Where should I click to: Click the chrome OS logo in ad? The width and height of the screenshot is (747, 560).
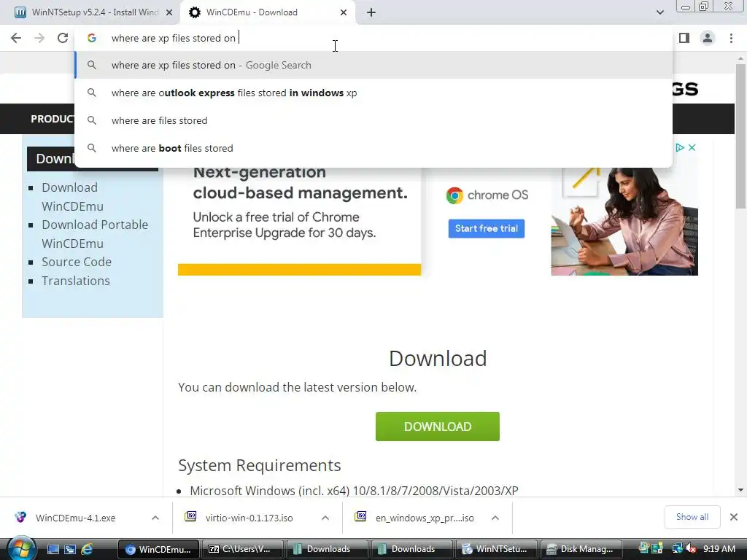(x=487, y=195)
